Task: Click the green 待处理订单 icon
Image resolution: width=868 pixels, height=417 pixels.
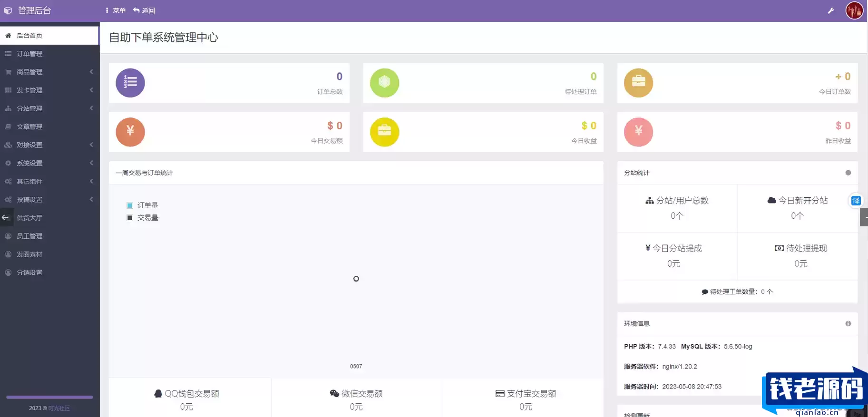Action: coord(384,83)
